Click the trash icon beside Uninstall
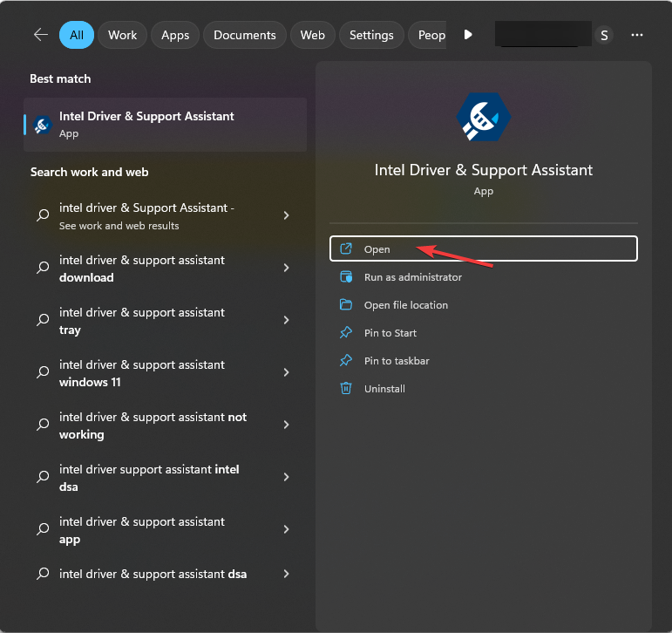 [x=346, y=388]
